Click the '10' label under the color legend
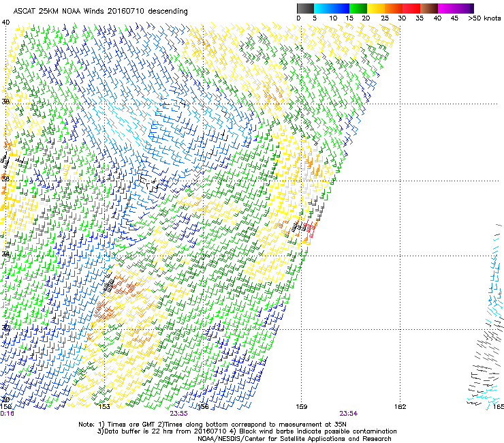This screenshot has height=443, width=504. 333,18
